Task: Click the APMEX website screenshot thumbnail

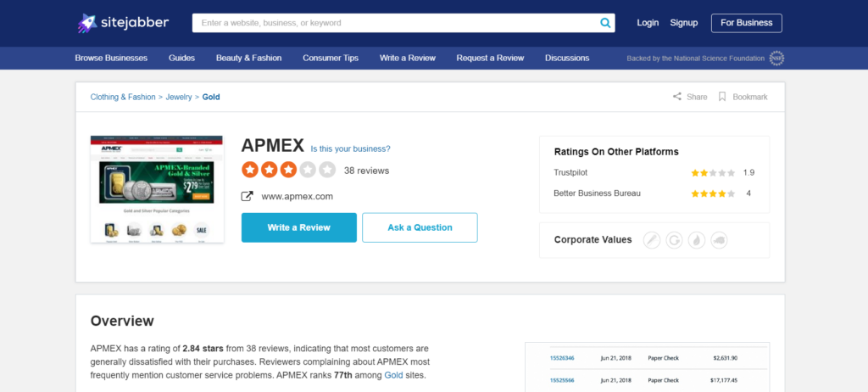Action: (x=157, y=189)
